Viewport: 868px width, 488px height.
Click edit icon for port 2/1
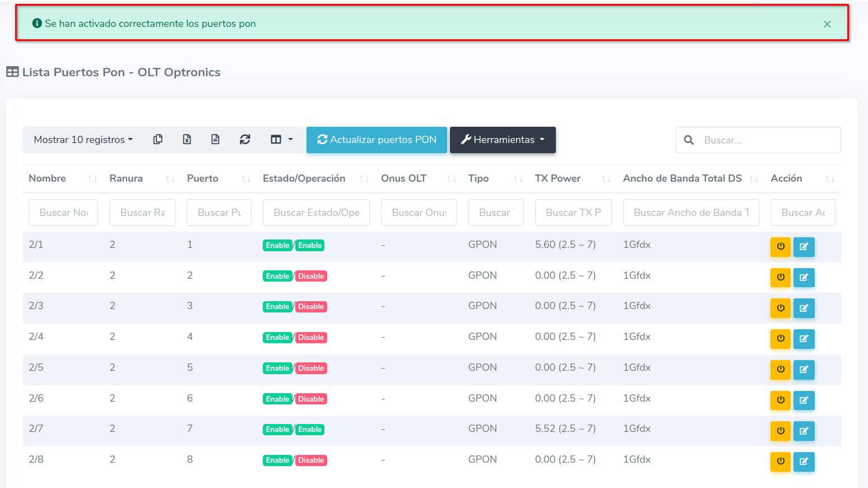tap(804, 247)
